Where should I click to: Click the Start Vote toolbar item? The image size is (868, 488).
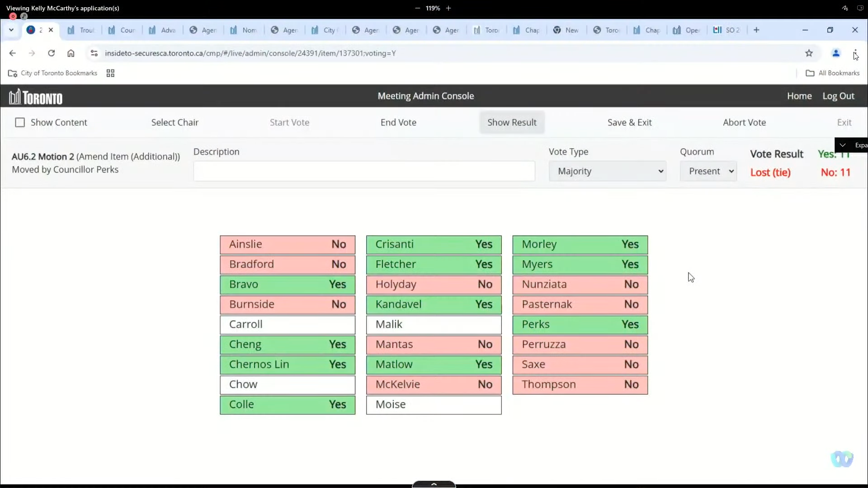point(289,122)
